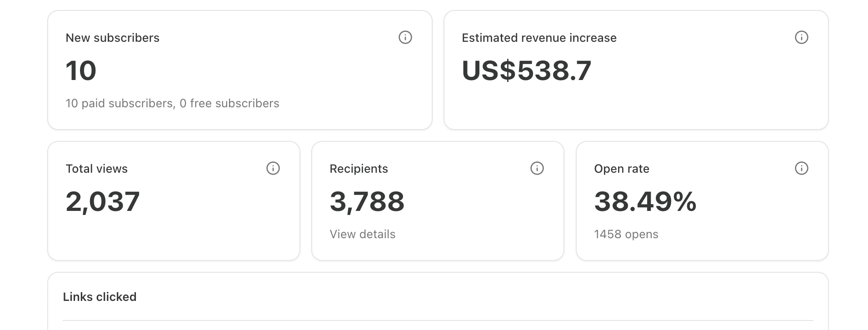The width and height of the screenshot is (868, 330).
Task: Click the paid and free subscribers breakdown text
Action: click(172, 103)
